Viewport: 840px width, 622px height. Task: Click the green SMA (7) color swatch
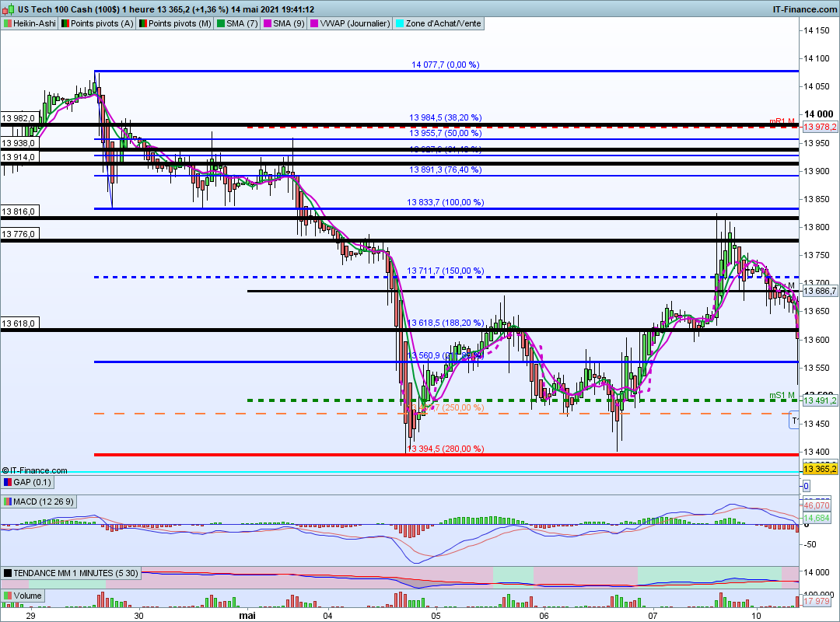(x=221, y=23)
